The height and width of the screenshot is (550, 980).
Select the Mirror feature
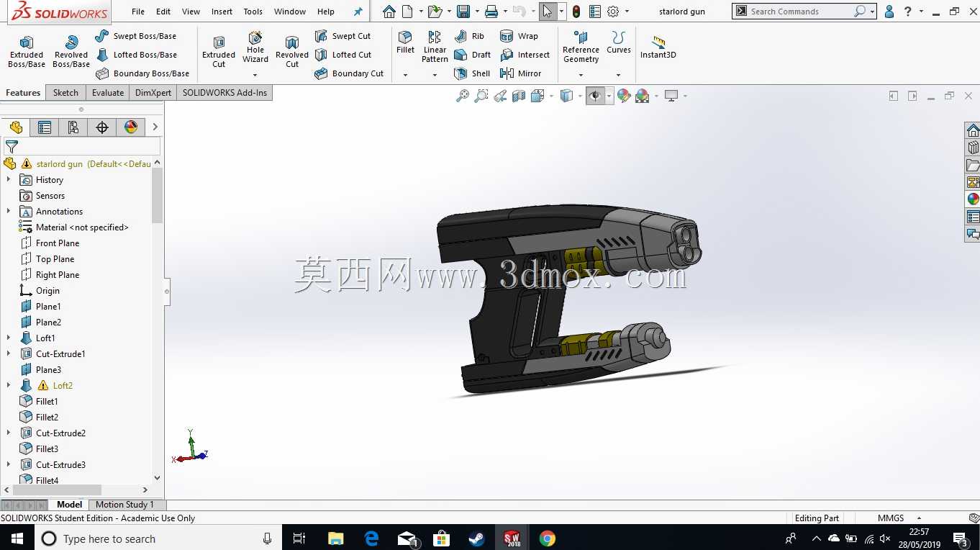click(521, 73)
